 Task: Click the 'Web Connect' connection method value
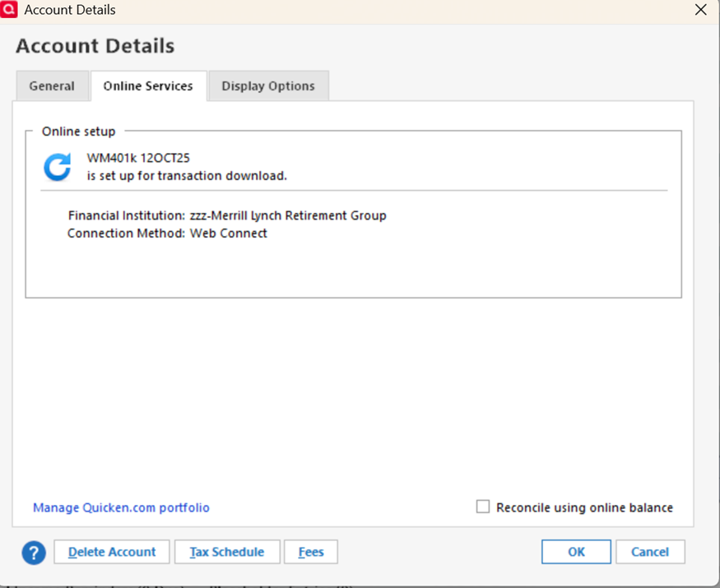(x=229, y=234)
